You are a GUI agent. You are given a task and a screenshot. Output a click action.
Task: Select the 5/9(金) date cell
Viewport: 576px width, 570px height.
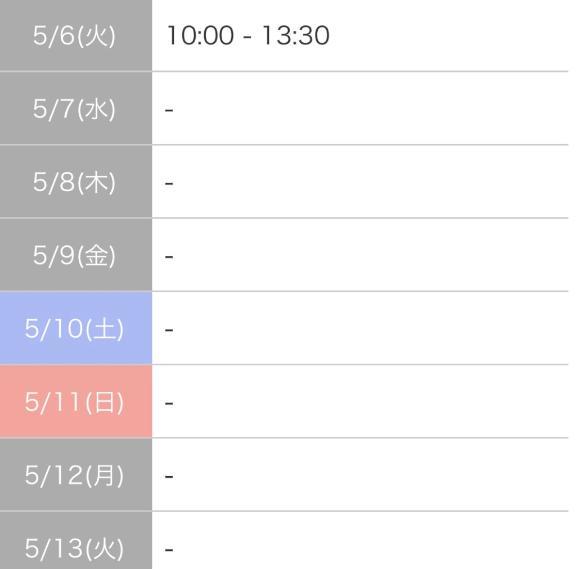coord(76,255)
